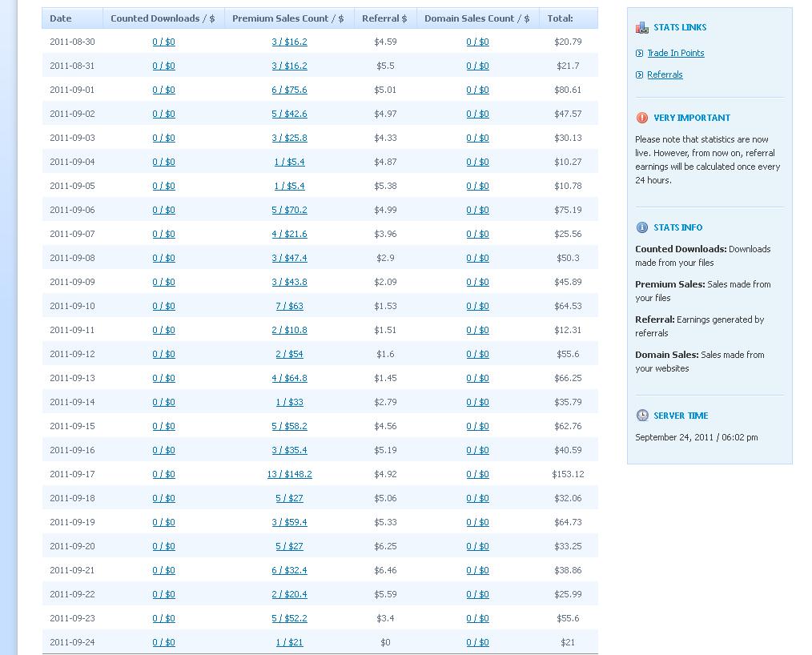This screenshot has height=655, width=812.
Task: Click the Stats Links chart icon
Action: point(642,28)
